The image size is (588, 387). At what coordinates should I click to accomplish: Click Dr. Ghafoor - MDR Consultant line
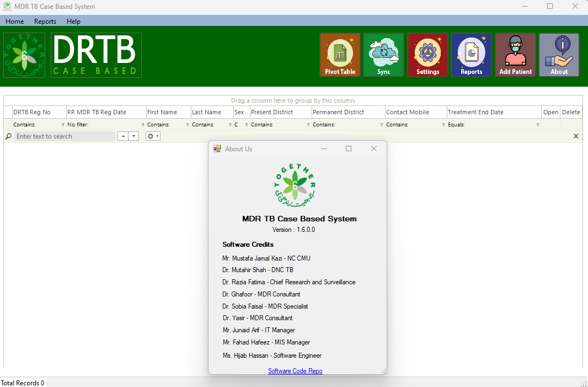[261, 294]
